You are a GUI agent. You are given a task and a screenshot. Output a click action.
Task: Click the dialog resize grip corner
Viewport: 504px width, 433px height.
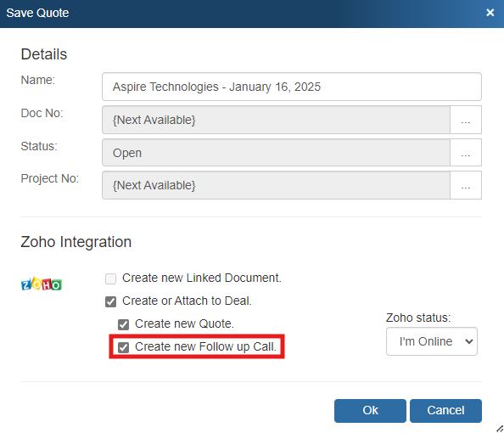tap(500, 429)
